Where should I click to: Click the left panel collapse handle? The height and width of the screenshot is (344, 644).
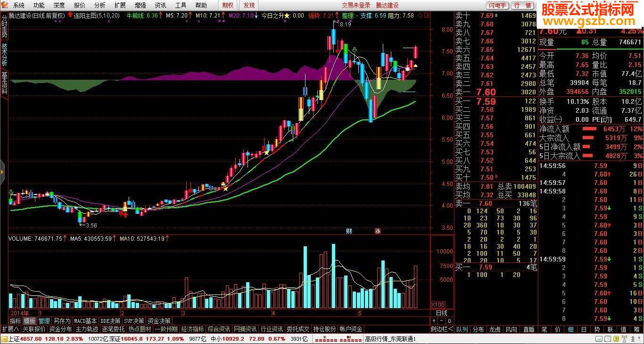2,173
